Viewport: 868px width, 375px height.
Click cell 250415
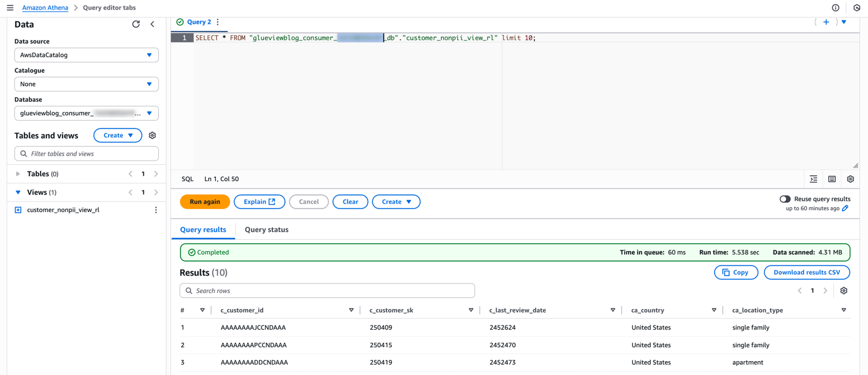tap(381, 345)
